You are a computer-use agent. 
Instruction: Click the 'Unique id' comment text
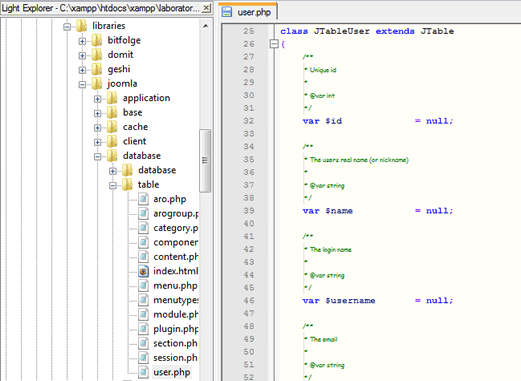pos(323,70)
